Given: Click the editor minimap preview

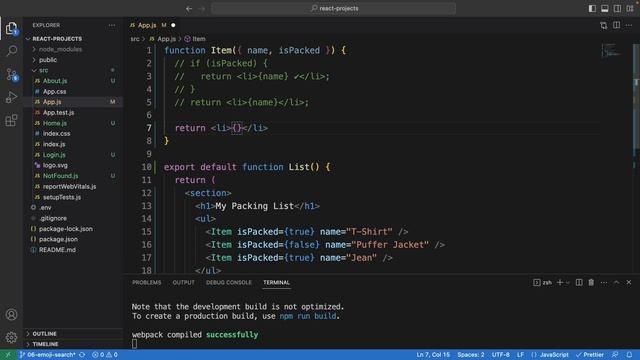Looking at the screenshot, I should (611, 51).
